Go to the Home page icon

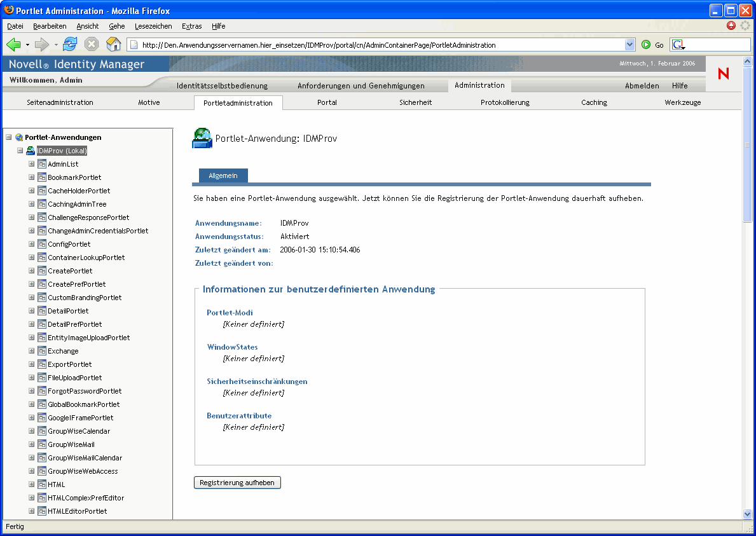pyautogui.click(x=113, y=45)
